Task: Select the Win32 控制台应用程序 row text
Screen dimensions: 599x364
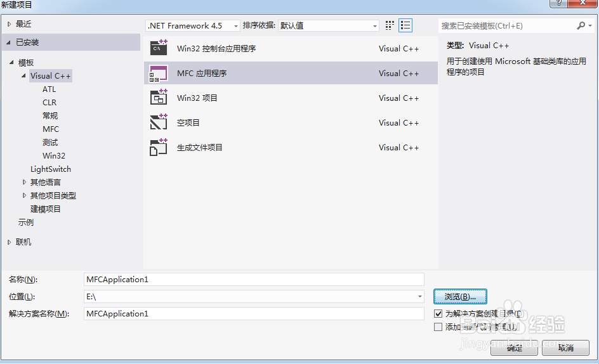Action: tap(216, 48)
